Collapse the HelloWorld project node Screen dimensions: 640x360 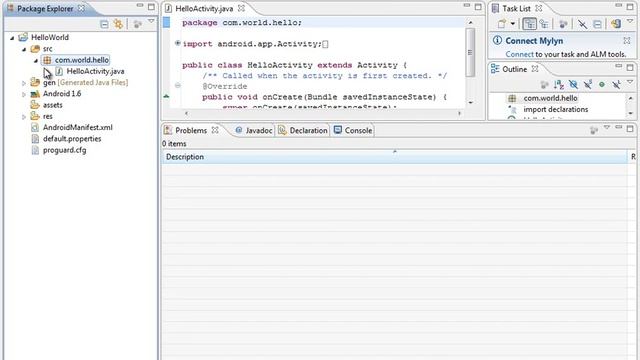(12, 38)
